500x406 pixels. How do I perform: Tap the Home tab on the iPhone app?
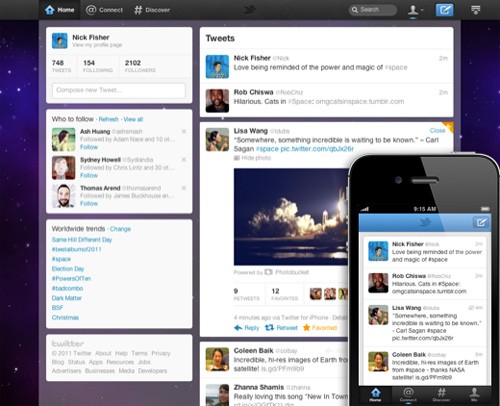pyautogui.click(x=375, y=395)
